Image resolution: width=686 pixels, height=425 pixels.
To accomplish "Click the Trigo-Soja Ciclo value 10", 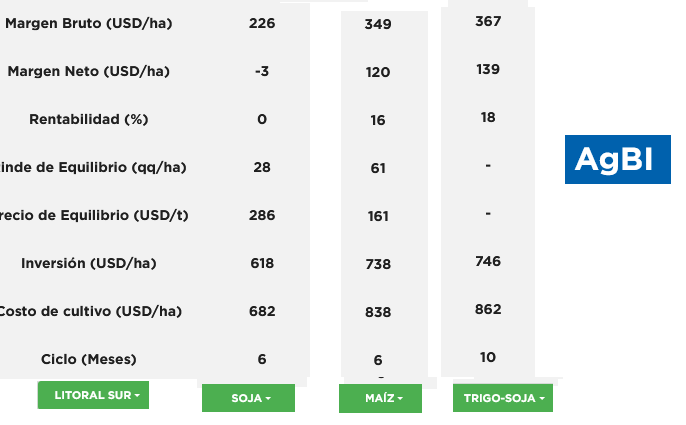I will 488,358.
